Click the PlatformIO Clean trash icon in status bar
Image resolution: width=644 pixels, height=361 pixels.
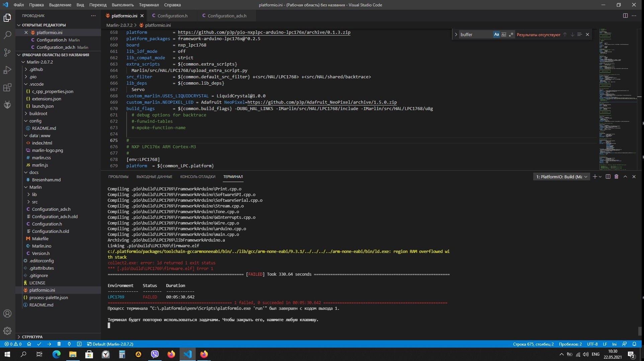[x=59, y=344]
